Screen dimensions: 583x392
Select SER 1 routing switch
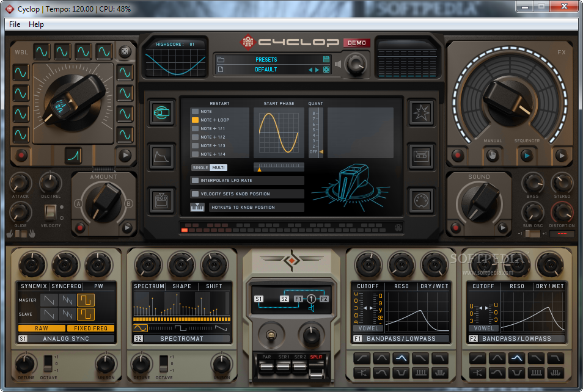(284, 367)
